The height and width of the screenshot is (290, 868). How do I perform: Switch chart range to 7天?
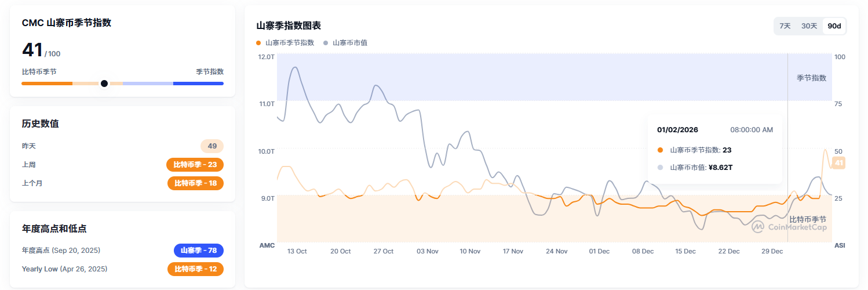785,26
